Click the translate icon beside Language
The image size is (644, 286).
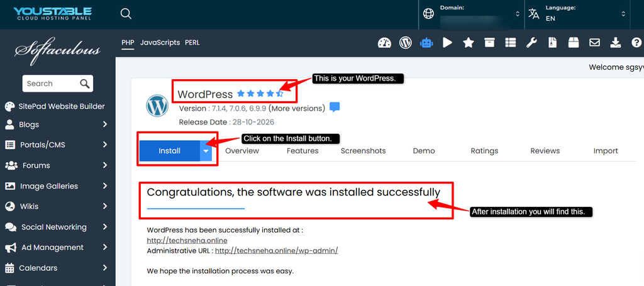click(x=534, y=14)
